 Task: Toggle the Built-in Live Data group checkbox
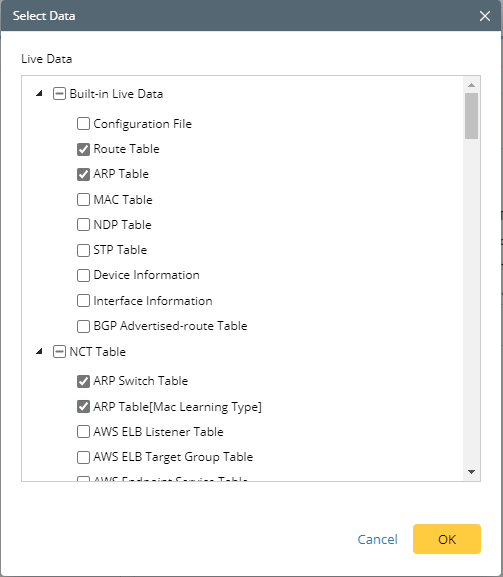[59, 93]
